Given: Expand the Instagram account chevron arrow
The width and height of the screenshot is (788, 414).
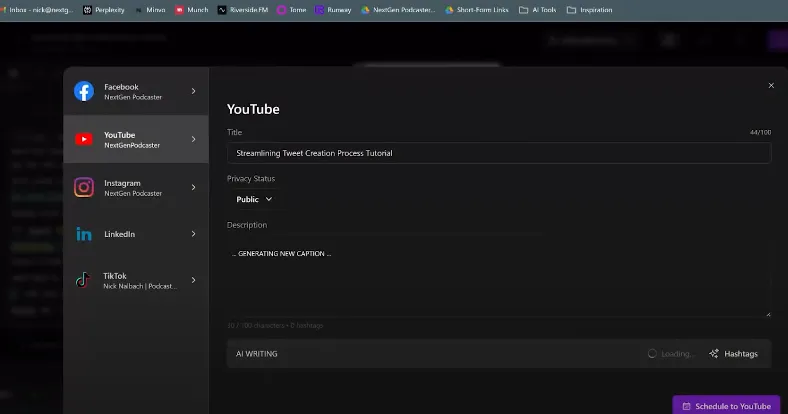Looking at the screenshot, I should coord(194,187).
